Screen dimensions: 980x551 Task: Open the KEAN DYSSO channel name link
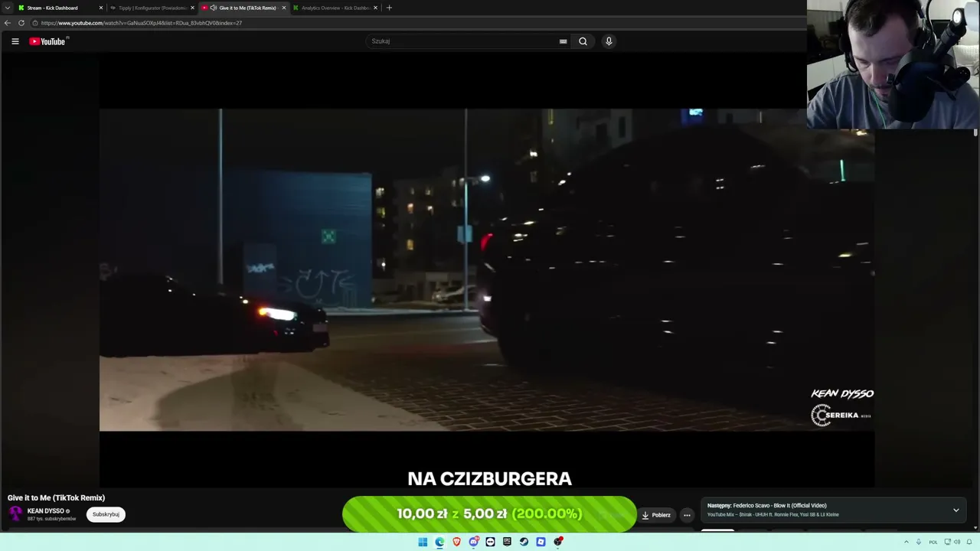[x=46, y=510]
